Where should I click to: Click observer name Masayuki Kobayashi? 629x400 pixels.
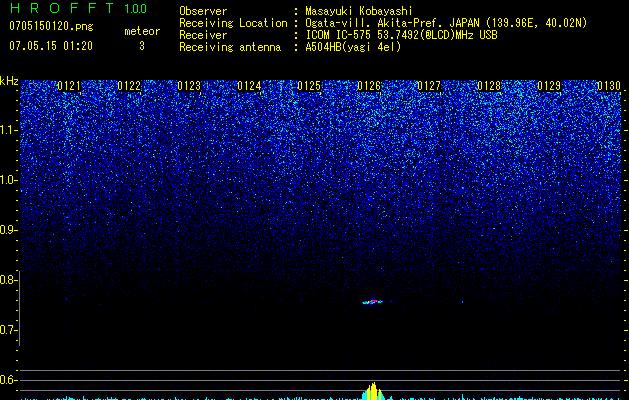click(x=359, y=11)
